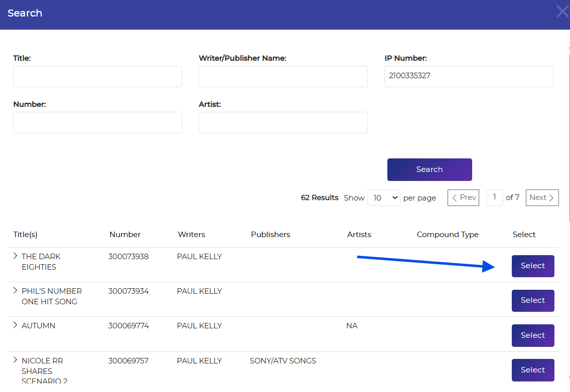Screen dimensions: 570x392
Task: Expand the AUTUMN row chevron
Action: (x=16, y=325)
